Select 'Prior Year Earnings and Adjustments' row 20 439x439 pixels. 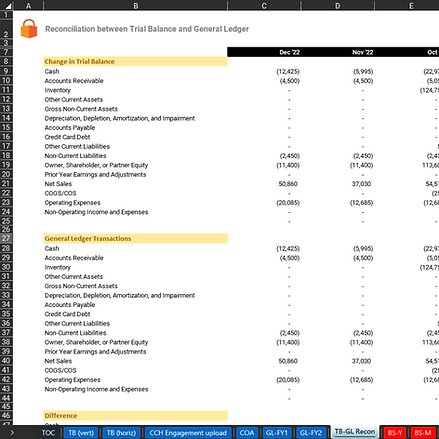95,174
